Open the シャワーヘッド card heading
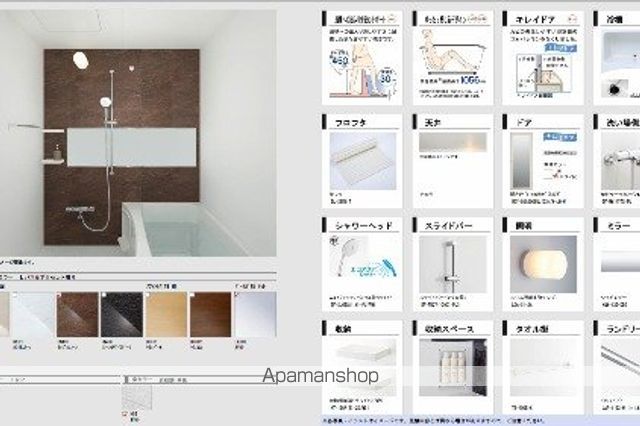640x426 pixels. [363, 225]
